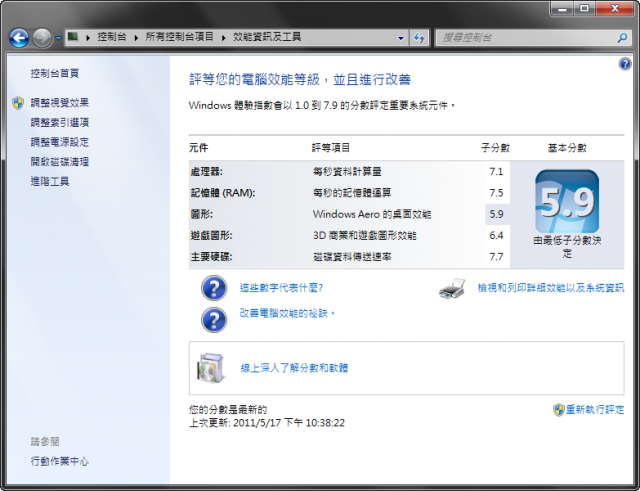Select 所有控制台項目 breadcrumb

point(180,37)
